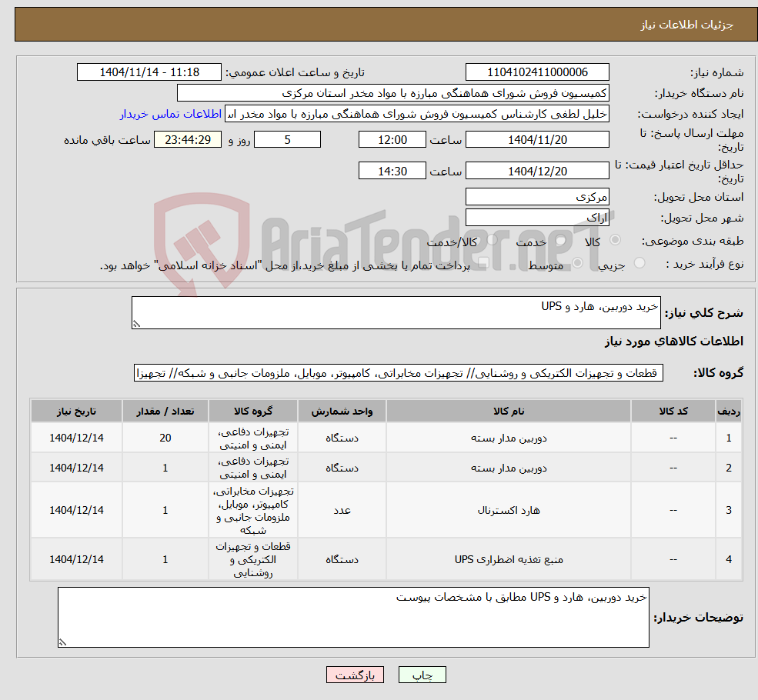
Task: Click the price validity date 1404/12/20
Action: pos(537,171)
